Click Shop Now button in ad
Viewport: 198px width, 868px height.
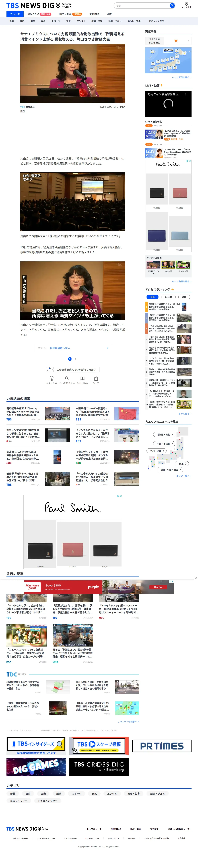point(158,587)
